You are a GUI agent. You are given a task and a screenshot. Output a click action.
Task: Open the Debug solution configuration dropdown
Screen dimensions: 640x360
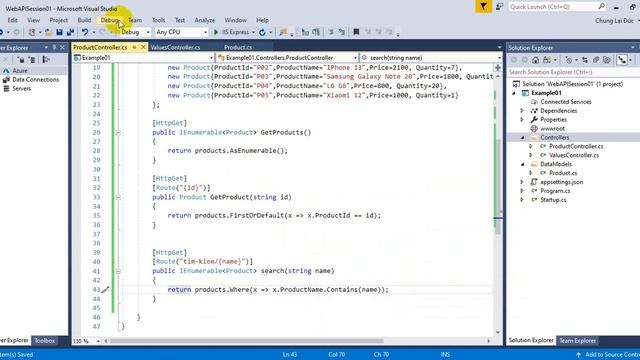click(148, 32)
